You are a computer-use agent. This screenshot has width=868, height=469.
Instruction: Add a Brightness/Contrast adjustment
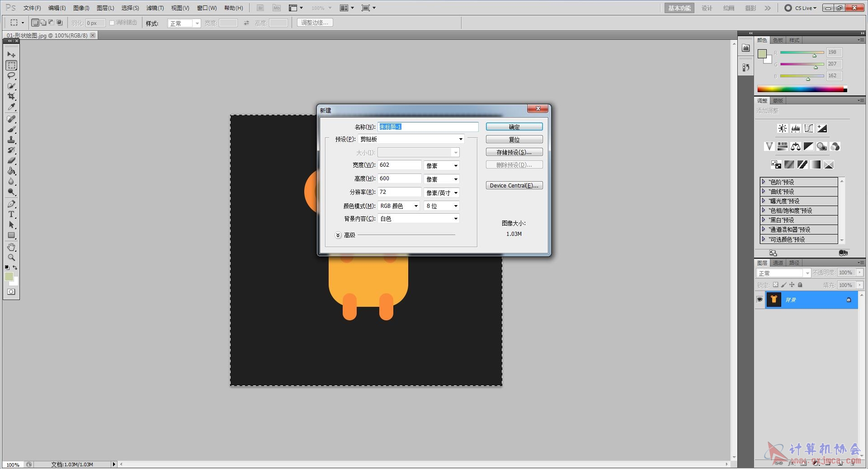(782, 128)
